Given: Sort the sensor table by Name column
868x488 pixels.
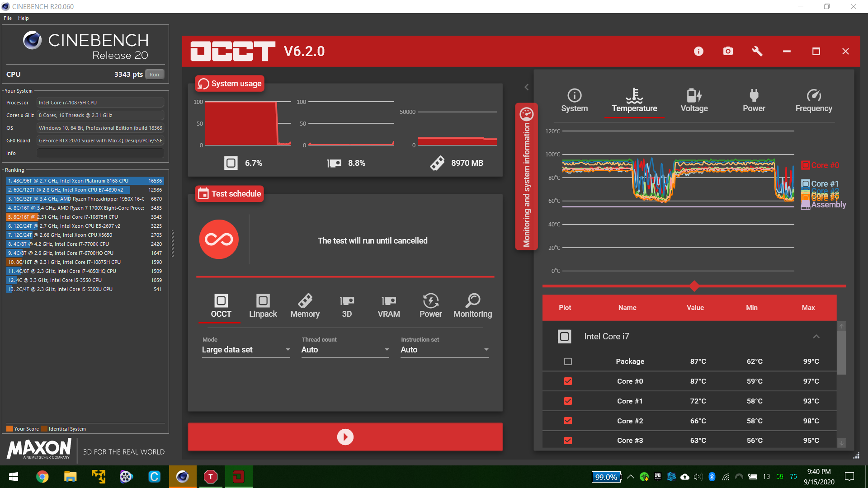Looking at the screenshot, I should [627, 308].
